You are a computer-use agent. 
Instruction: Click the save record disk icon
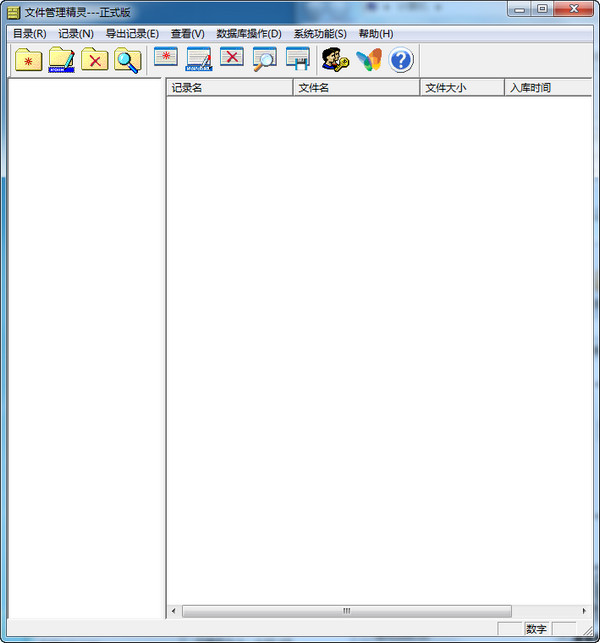point(297,59)
